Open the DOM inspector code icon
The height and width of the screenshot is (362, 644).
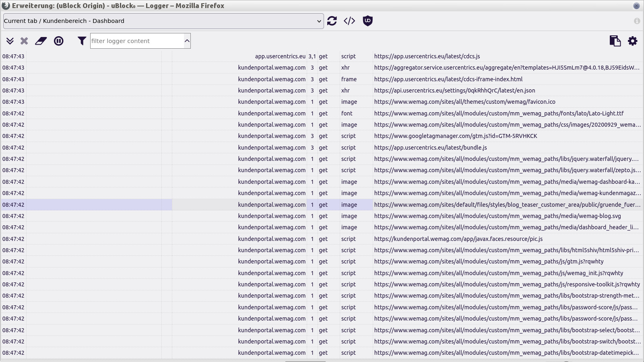349,21
